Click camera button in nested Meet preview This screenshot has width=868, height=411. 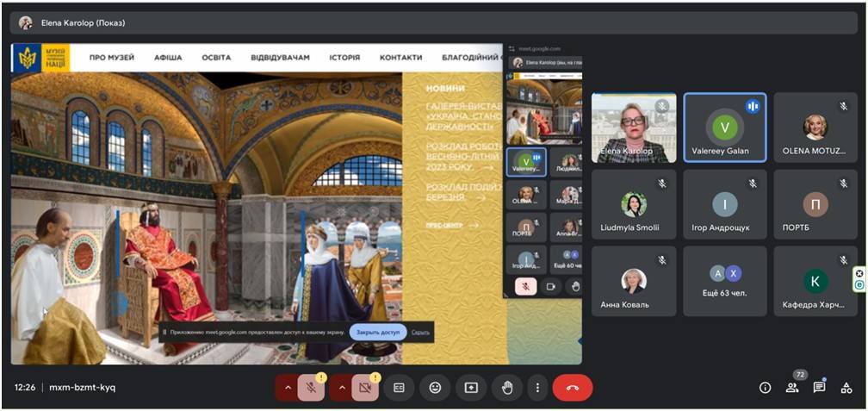coord(551,286)
